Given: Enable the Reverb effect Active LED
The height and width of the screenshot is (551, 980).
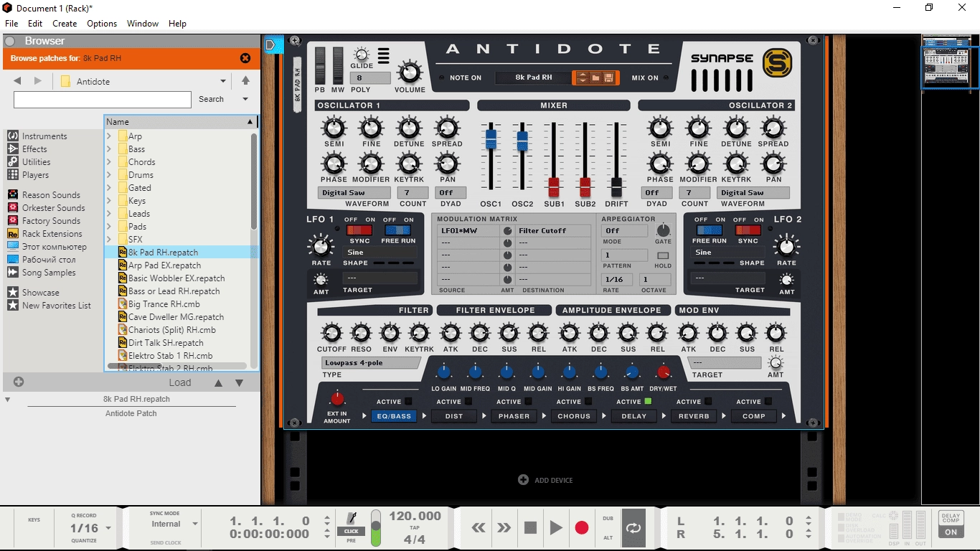Looking at the screenshot, I should [707, 402].
